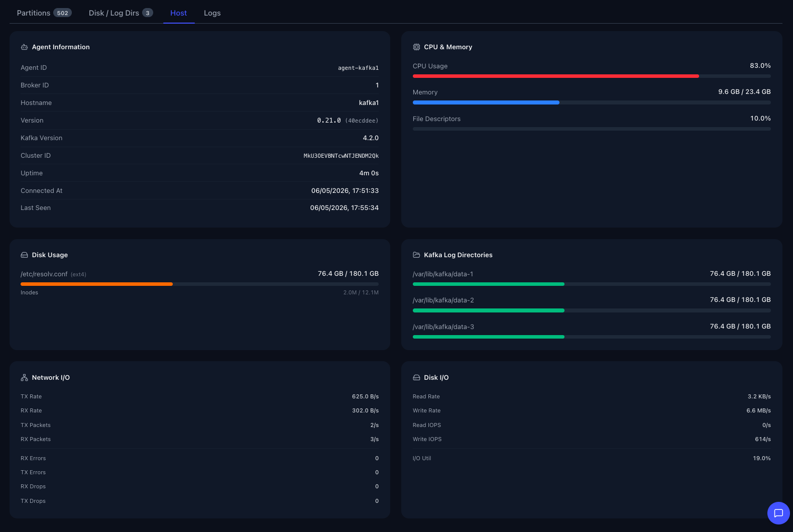Select version number 0.21.0
The height and width of the screenshot is (532, 793).
(329, 121)
